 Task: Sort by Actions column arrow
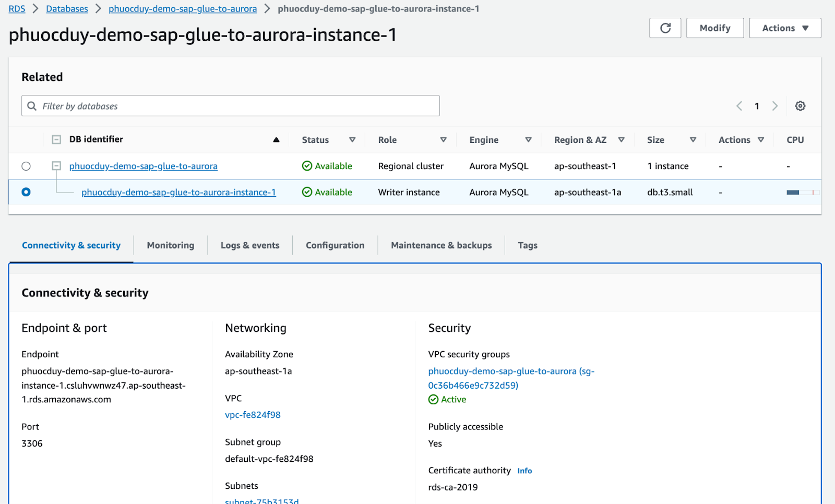(761, 140)
